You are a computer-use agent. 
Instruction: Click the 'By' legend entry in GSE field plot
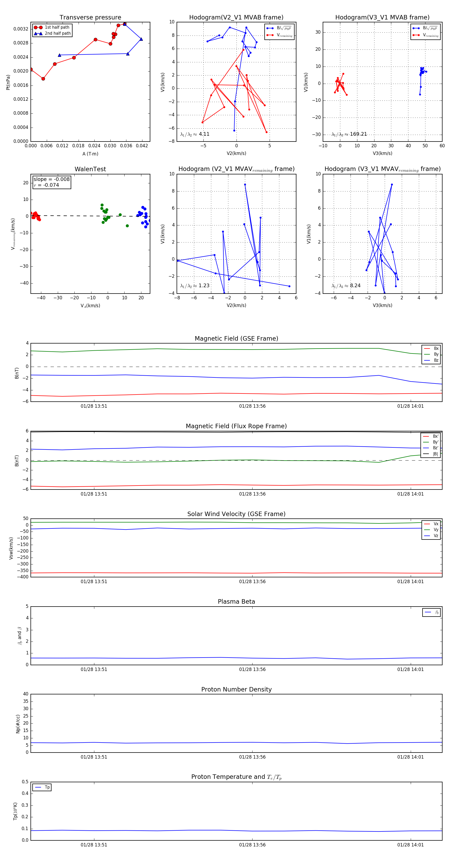[431, 354]
